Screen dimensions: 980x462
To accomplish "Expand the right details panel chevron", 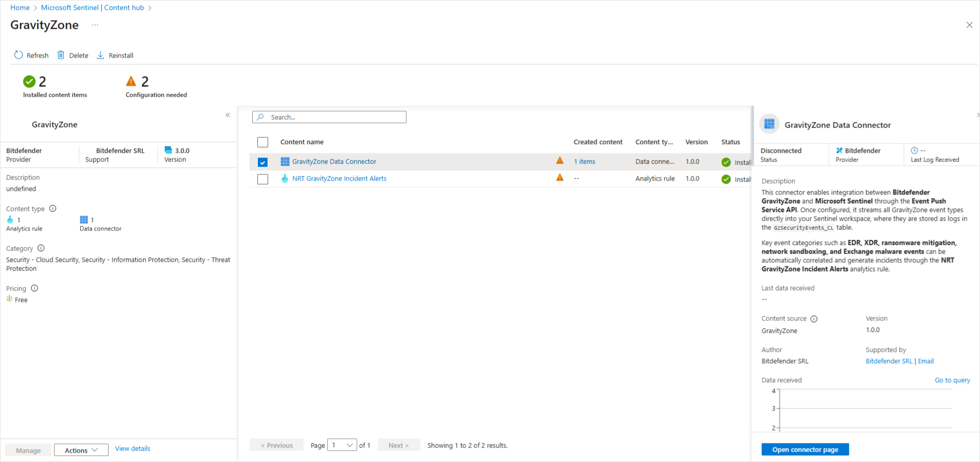I will (x=977, y=115).
